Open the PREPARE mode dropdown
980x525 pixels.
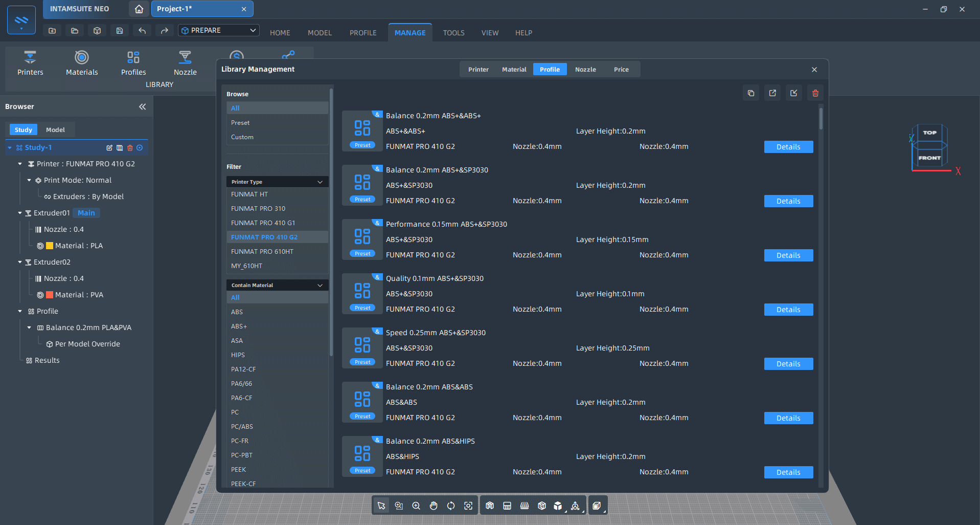click(x=219, y=31)
